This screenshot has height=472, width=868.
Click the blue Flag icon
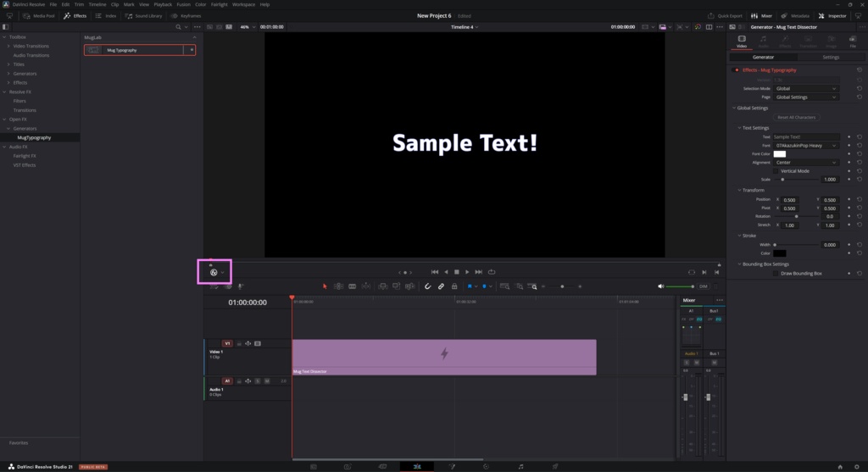point(470,286)
